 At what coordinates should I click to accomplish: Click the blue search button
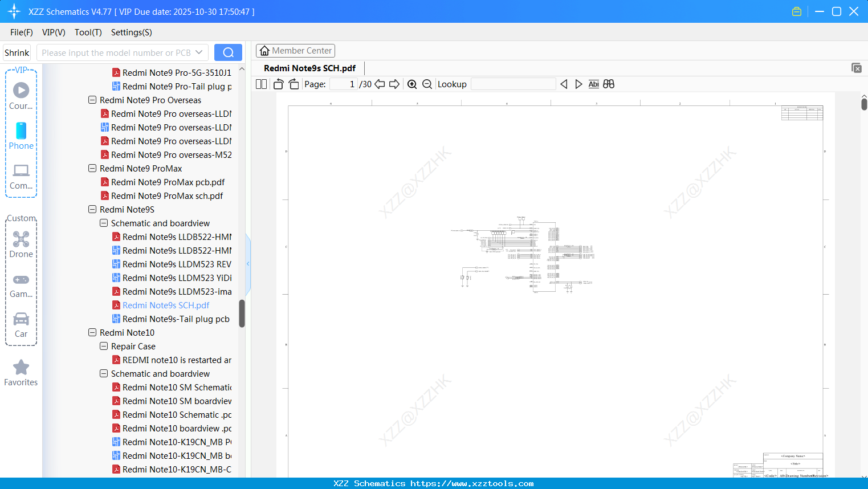(x=228, y=52)
